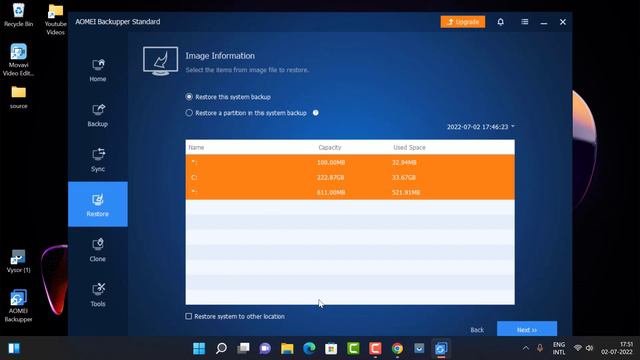Open Movavi Video Editor desktop shortcut
This screenshot has width=640, height=360.
[x=18, y=60]
